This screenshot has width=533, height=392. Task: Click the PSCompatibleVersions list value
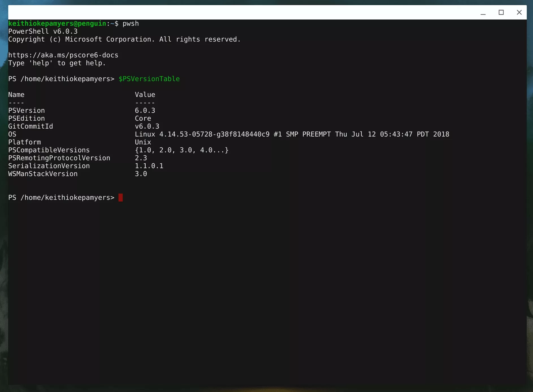click(x=182, y=150)
